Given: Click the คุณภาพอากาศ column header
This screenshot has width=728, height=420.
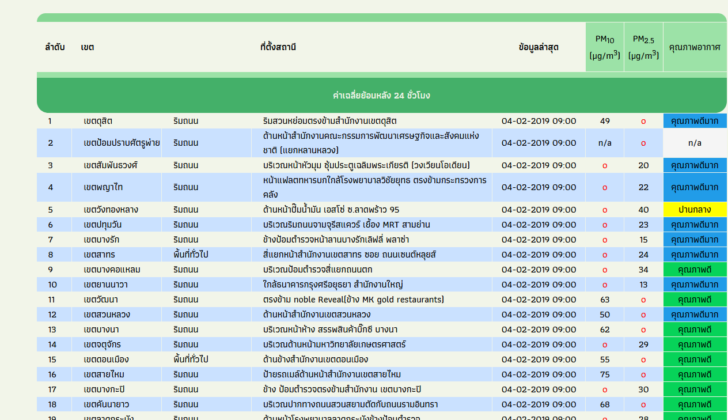Looking at the screenshot, I should tap(695, 47).
